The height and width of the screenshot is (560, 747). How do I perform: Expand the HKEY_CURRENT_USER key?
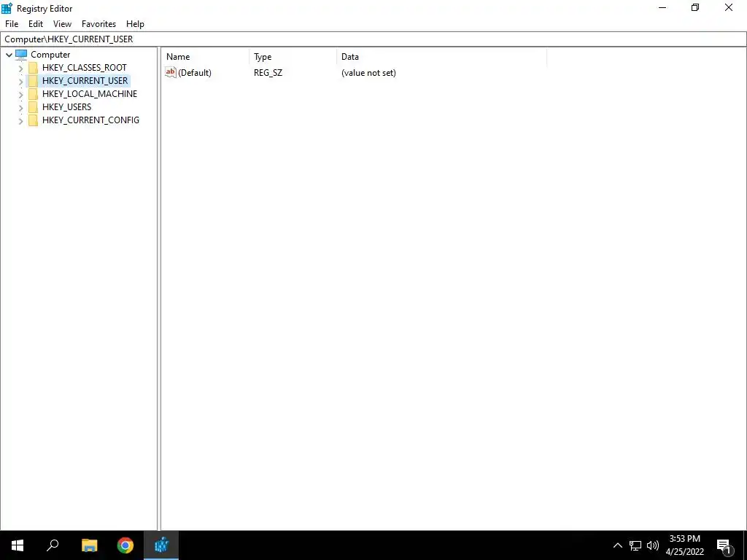[x=20, y=82]
